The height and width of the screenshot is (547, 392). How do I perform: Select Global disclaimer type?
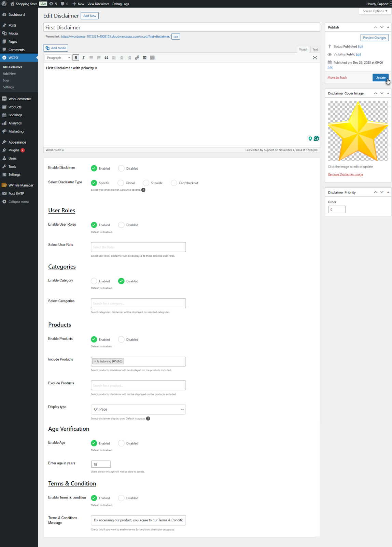121,183
